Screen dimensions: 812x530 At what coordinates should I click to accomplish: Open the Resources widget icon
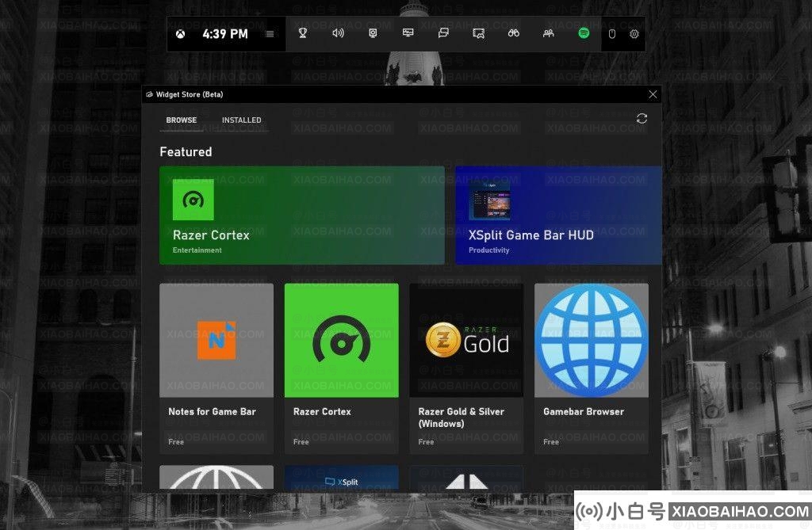pos(443,33)
